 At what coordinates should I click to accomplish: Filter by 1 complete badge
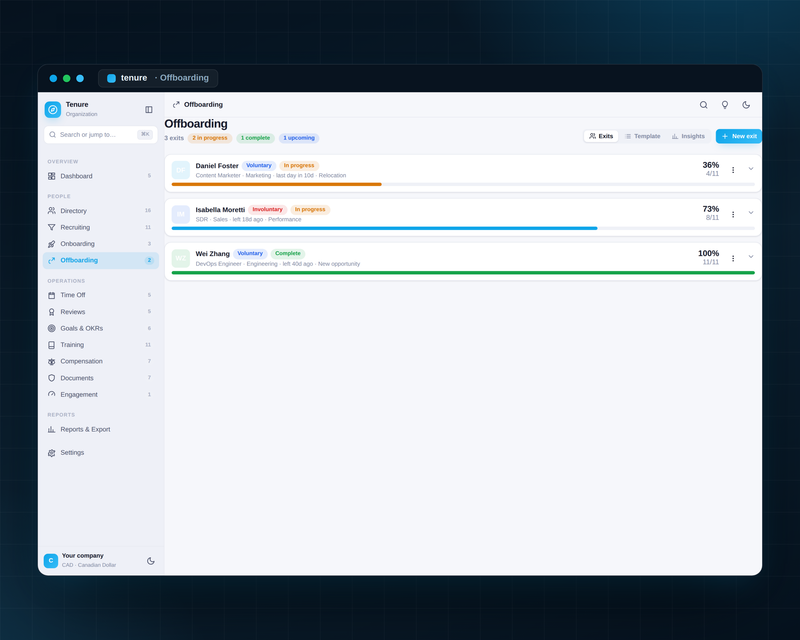[256, 138]
